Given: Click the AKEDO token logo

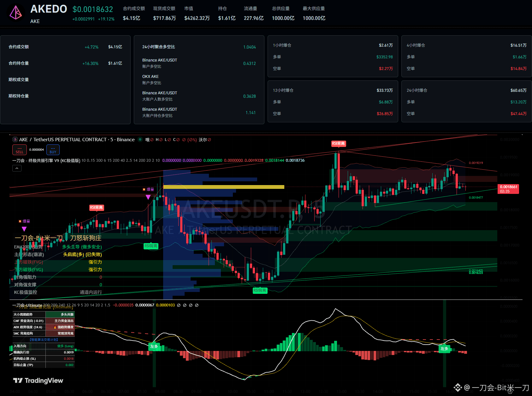Looking at the screenshot, I should coord(15,13).
